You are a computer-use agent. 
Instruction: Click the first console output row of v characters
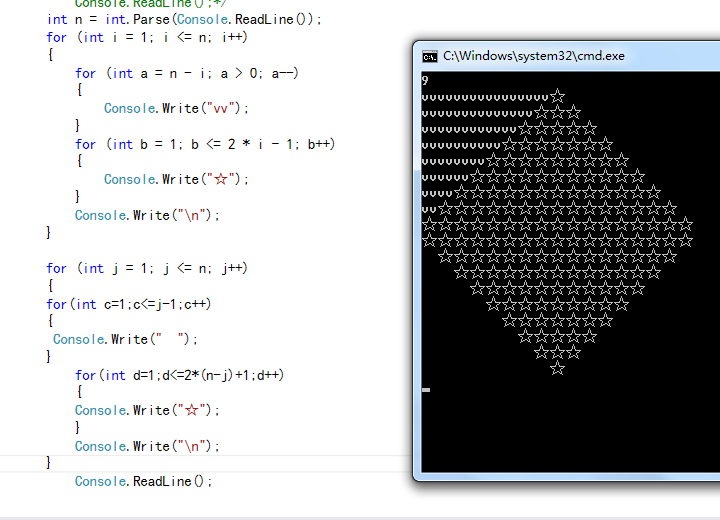pos(486,97)
